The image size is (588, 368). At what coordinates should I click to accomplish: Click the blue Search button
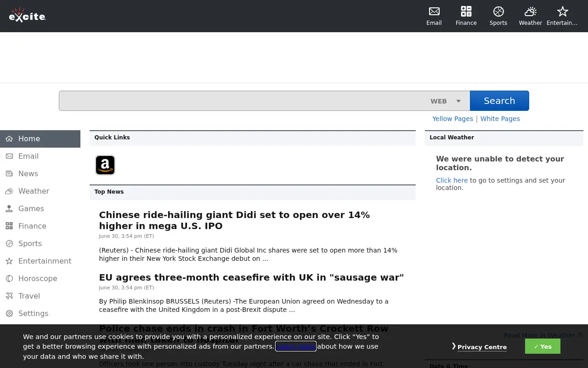499,101
